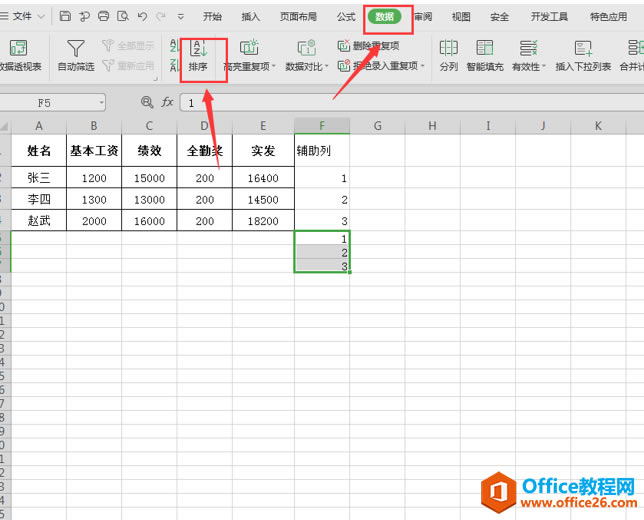Open Print Preview icon
The height and width of the screenshot is (520, 644).
[x=123, y=16]
